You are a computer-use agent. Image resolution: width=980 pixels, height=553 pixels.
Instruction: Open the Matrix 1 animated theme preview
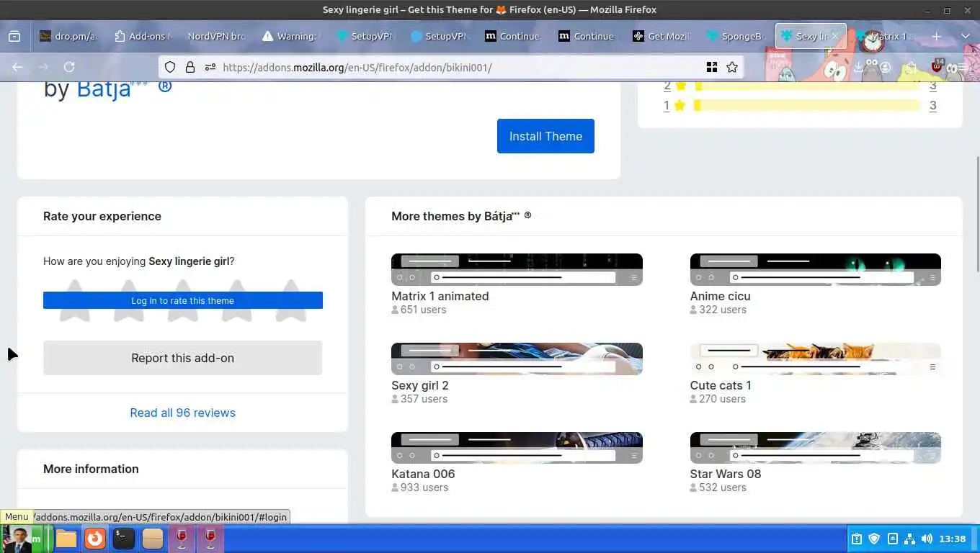pos(517,269)
